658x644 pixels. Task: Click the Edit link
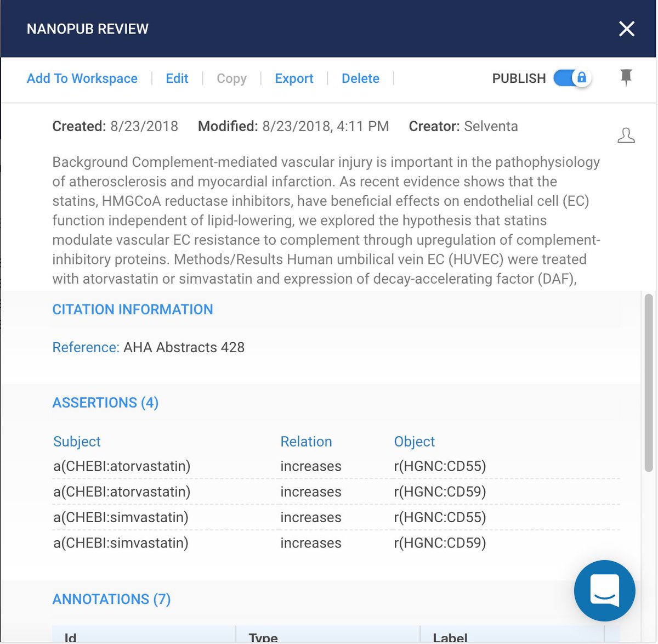coord(177,78)
